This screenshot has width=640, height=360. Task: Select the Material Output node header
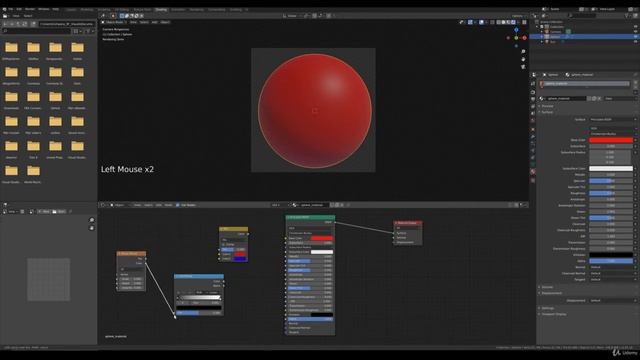pos(408,223)
